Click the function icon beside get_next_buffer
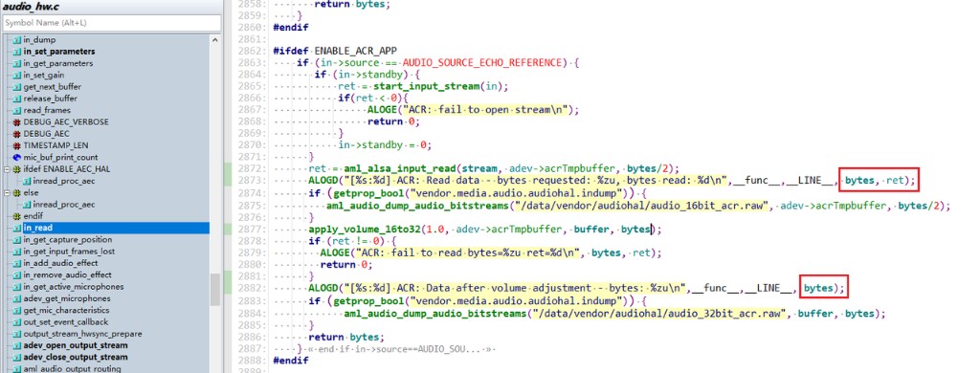980x373 pixels. tap(17, 87)
